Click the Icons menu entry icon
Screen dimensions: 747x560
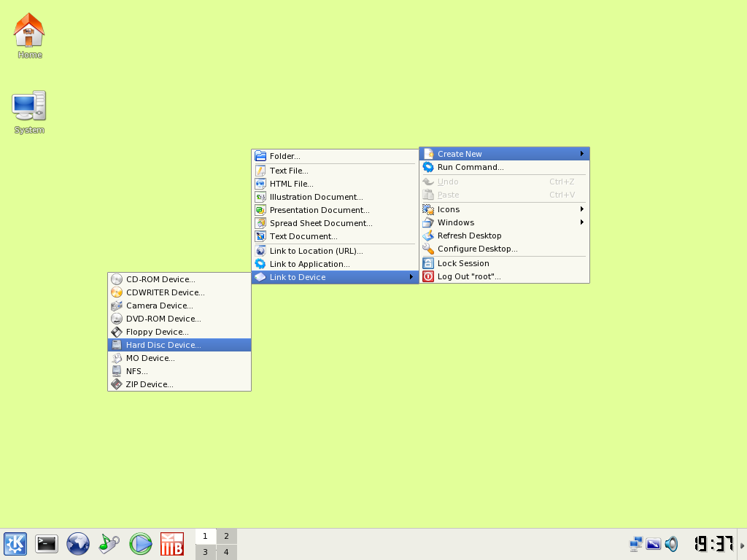tap(428, 209)
